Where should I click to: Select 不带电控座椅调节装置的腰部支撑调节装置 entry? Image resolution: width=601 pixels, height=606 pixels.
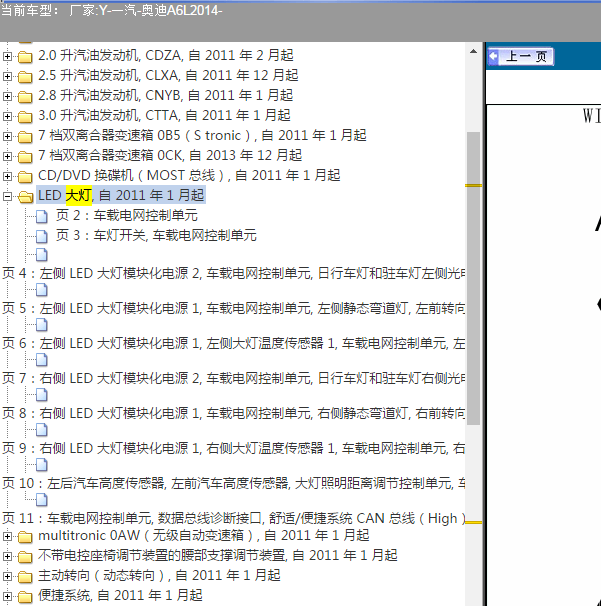(x=218, y=556)
